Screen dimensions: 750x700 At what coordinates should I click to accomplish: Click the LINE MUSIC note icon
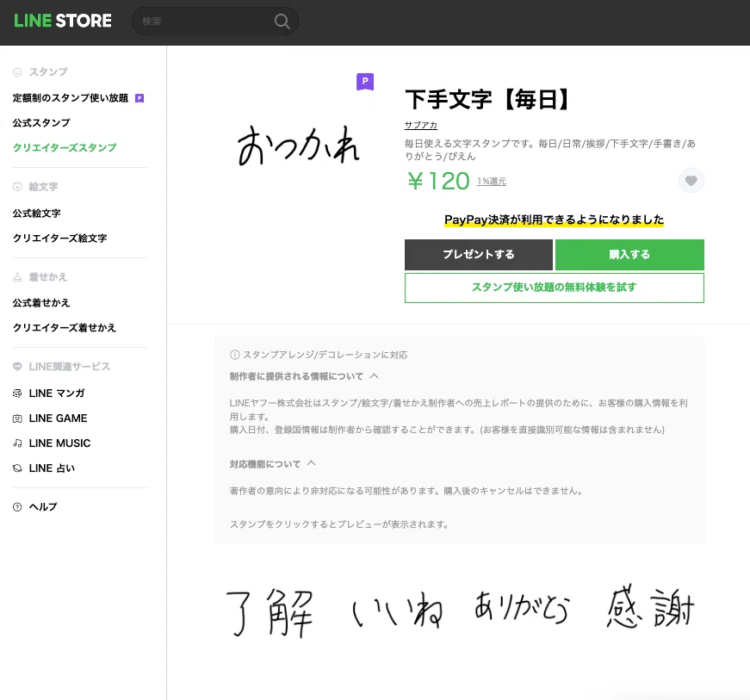click(x=17, y=443)
